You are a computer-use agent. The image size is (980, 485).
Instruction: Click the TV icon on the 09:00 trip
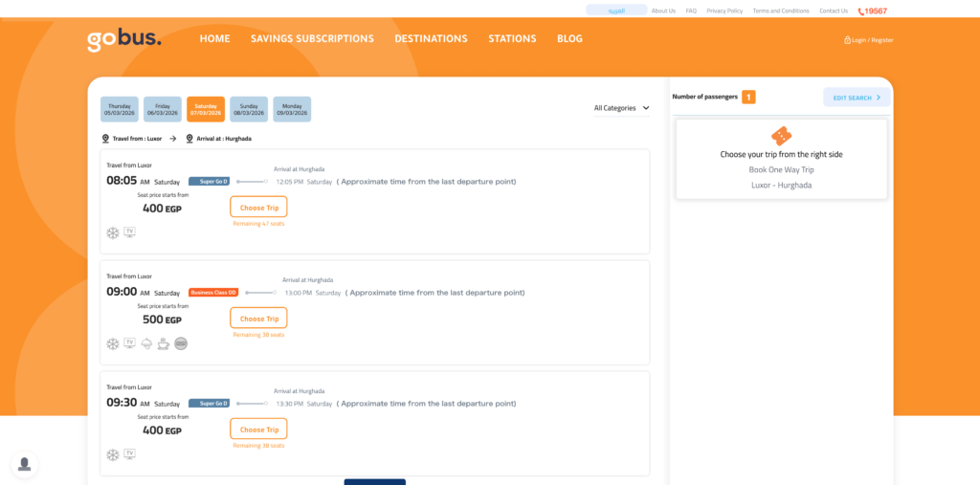129,343
